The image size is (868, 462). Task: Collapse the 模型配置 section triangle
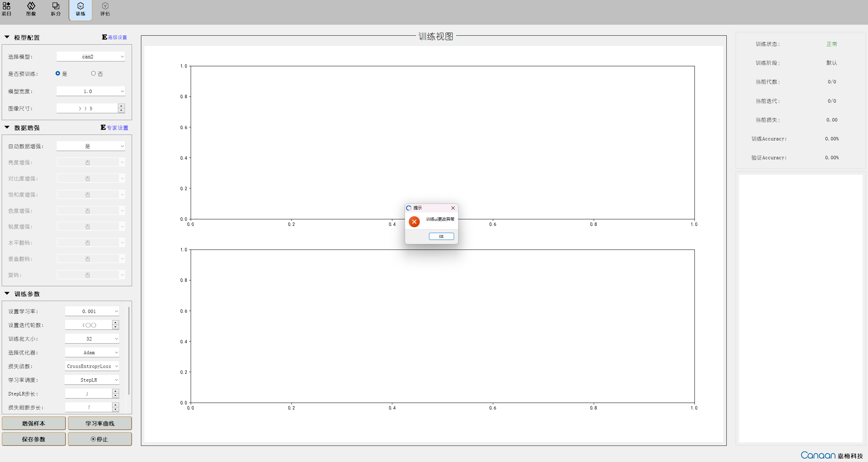pos(7,37)
